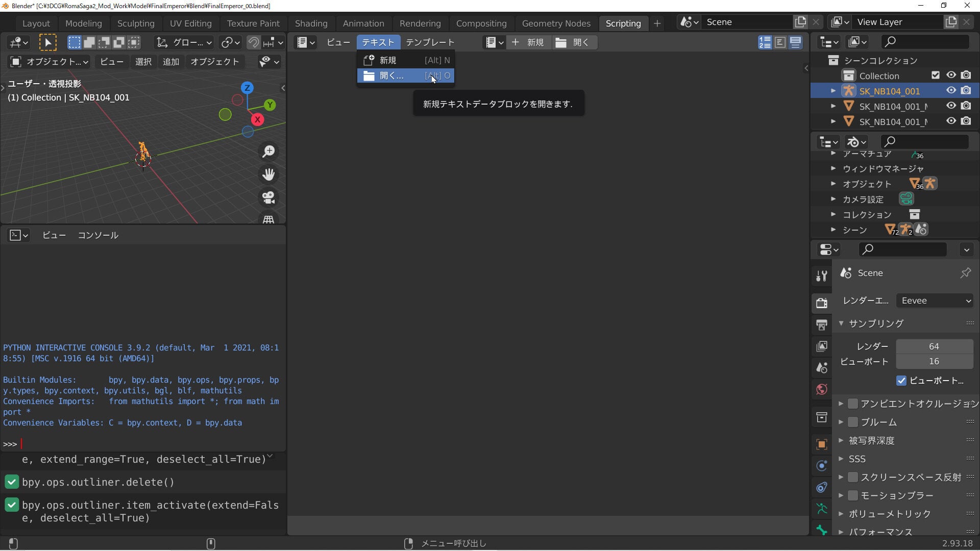The height and width of the screenshot is (551, 980).
Task: Expand the SSS panel
Action: pos(841,458)
